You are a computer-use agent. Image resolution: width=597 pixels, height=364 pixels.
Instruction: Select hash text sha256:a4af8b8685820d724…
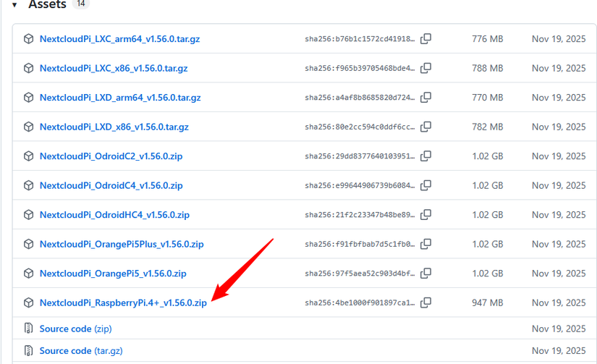click(x=360, y=98)
